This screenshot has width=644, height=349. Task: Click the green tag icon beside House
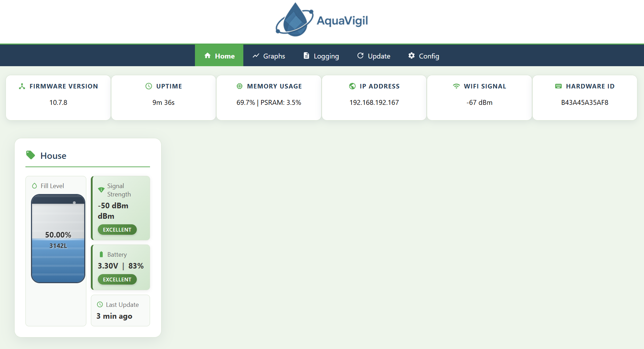point(31,155)
